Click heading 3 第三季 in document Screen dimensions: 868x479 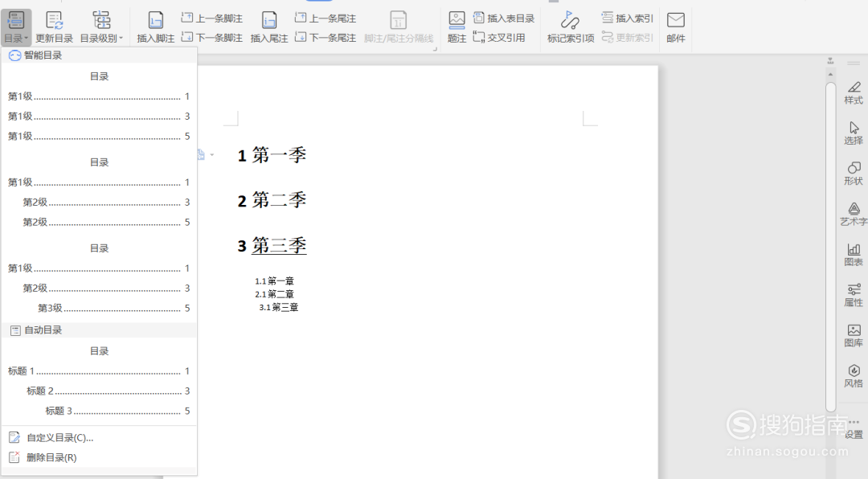click(x=272, y=245)
